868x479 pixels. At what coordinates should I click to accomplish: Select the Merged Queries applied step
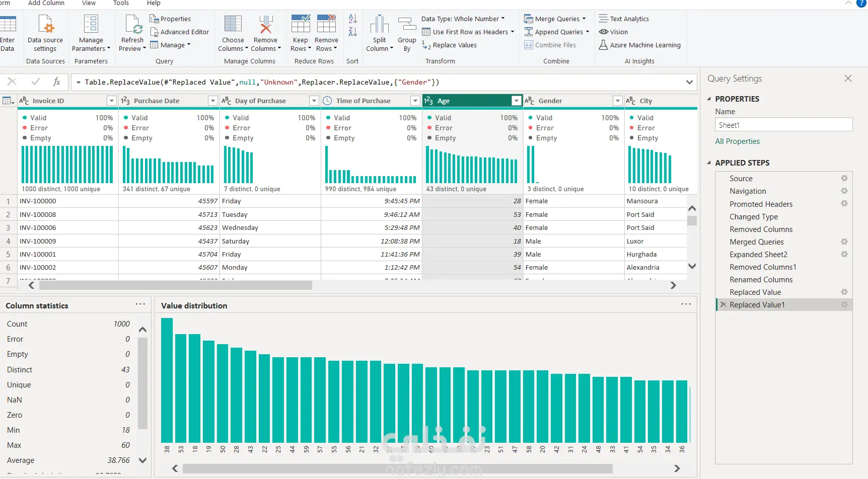(756, 242)
